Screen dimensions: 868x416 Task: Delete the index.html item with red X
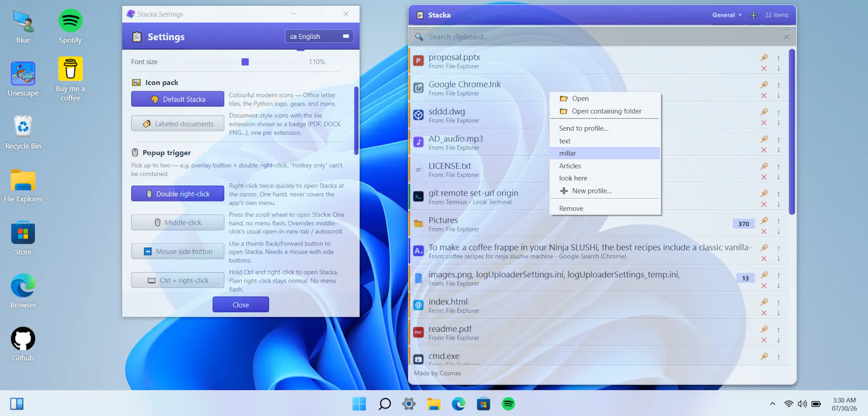point(764,313)
